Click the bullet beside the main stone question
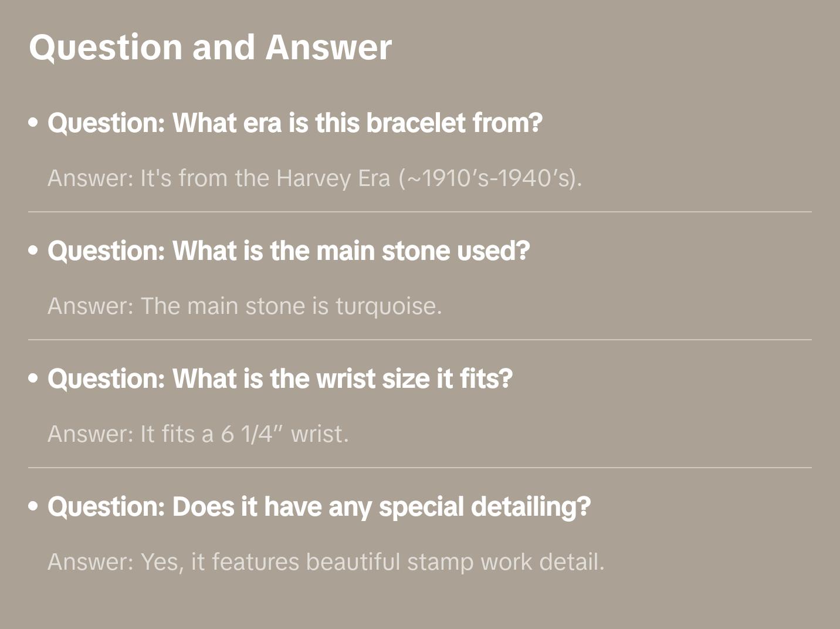The image size is (840, 629). click(x=33, y=251)
